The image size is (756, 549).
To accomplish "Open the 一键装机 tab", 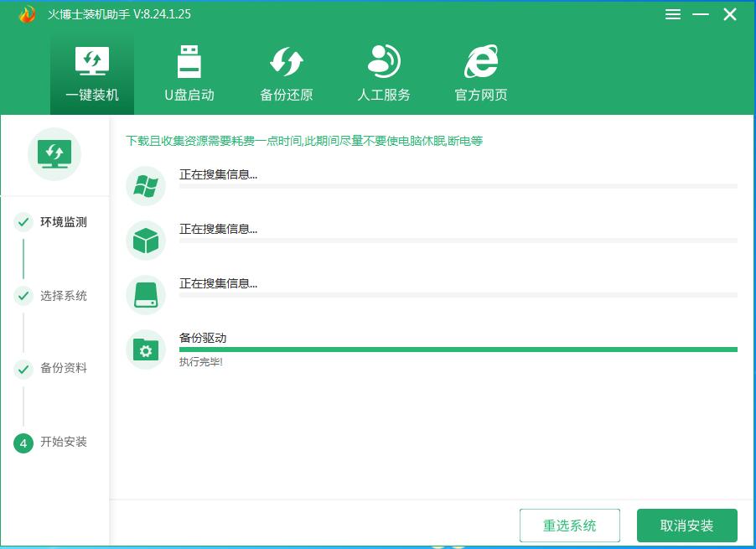I will click(x=92, y=73).
